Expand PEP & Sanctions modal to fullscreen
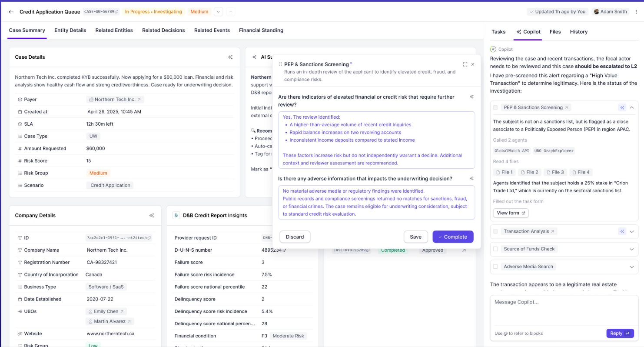 tap(465, 64)
